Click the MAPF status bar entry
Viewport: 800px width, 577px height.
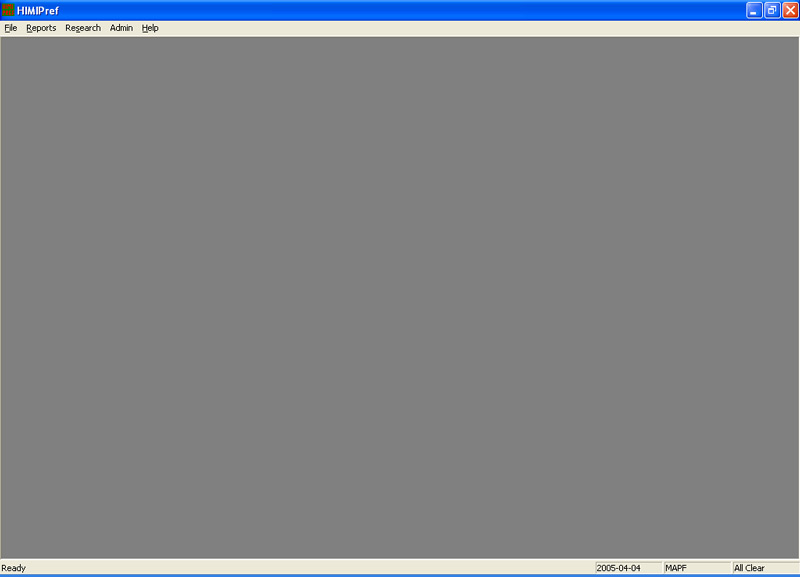pyautogui.click(x=697, y=568)
